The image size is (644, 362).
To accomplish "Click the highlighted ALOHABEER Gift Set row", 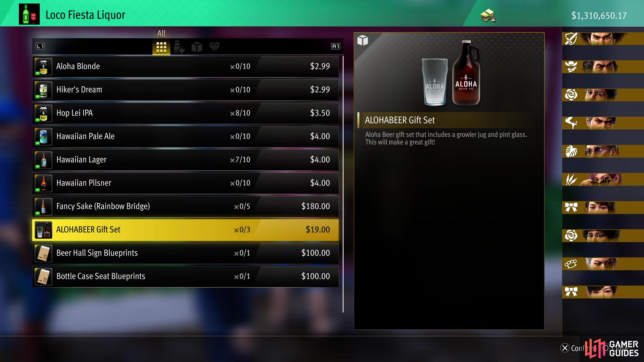I will tap(185, 230).
